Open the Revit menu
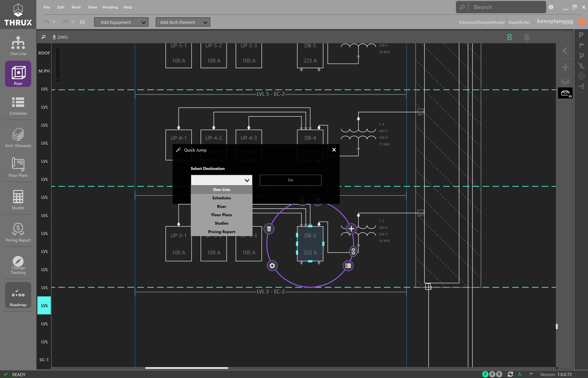Viewport: 588px width, 378px height. coord(76,7)
